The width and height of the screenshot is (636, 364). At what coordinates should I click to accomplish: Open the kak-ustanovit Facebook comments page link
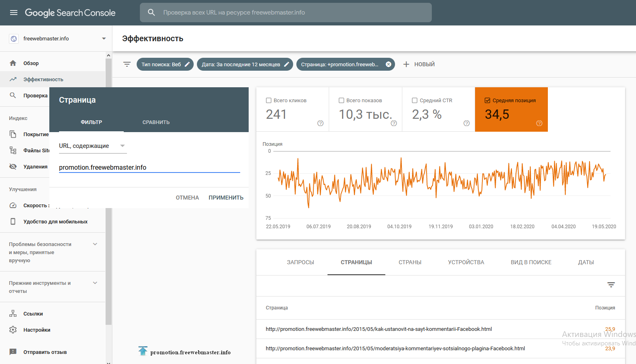click(378, 329)
